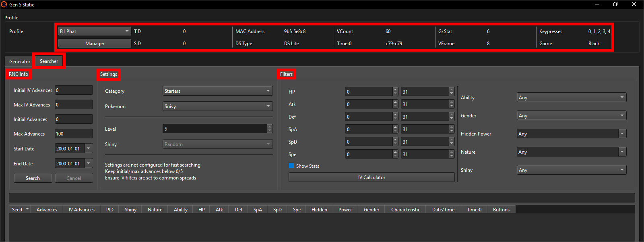Sort results by Seed column
The width and height of the screenshot is (644, 242).
point(20,209)
